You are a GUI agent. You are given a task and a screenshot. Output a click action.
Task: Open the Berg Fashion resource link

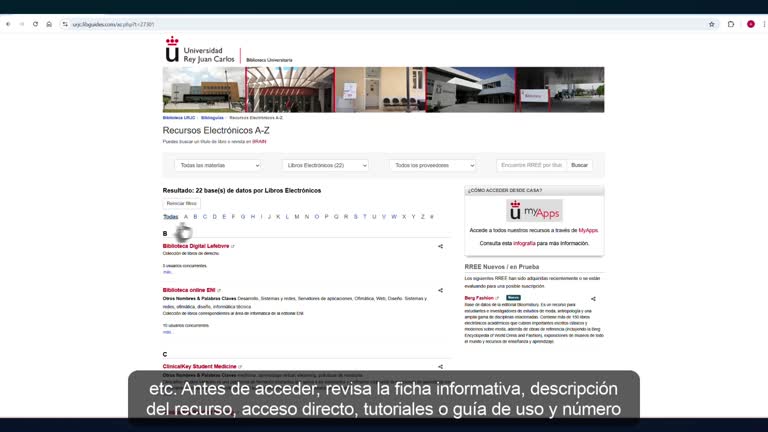(479, 298)
